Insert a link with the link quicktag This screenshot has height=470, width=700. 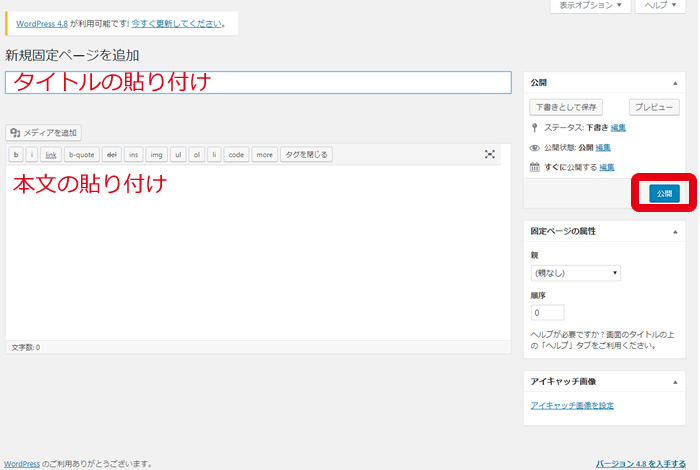tap(51, 154)
